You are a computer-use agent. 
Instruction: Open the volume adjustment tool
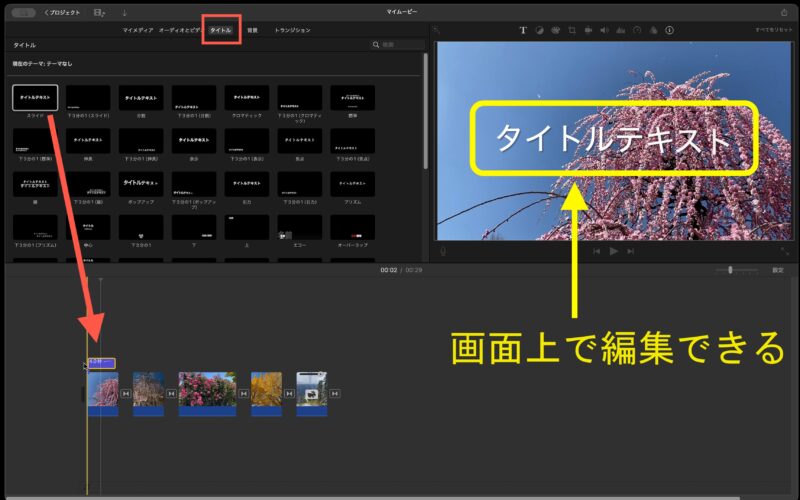point(604,30)
